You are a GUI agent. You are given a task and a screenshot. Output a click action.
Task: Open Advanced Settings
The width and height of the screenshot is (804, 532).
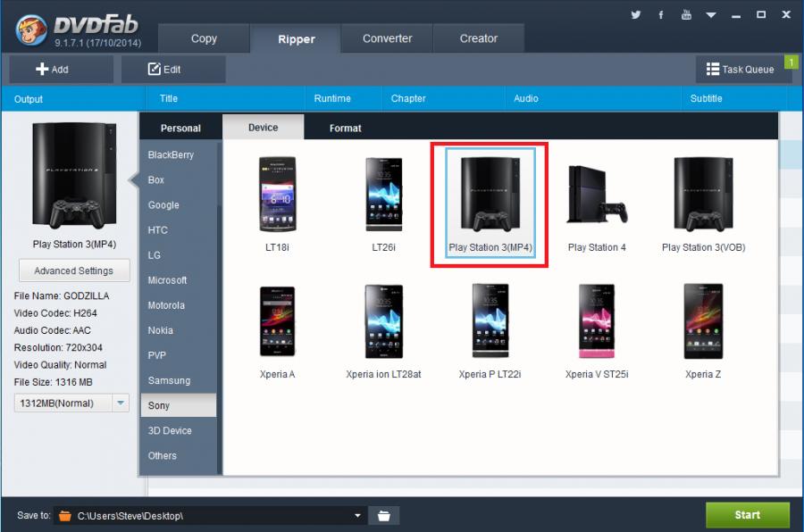[73, 270]
